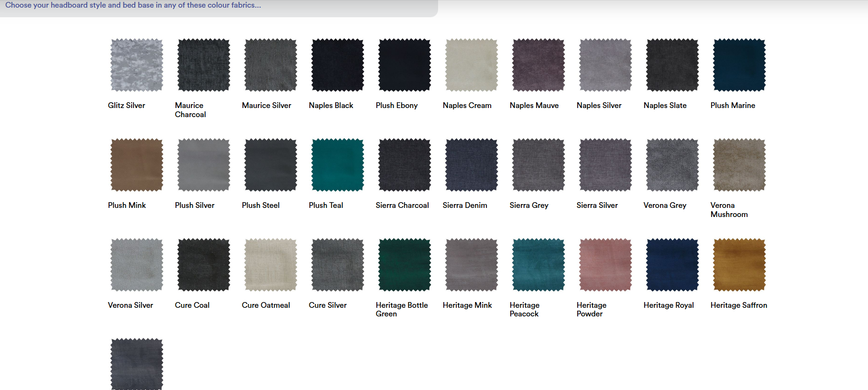Select the Heritage Peacock fabric swatch

click(538, 265)
